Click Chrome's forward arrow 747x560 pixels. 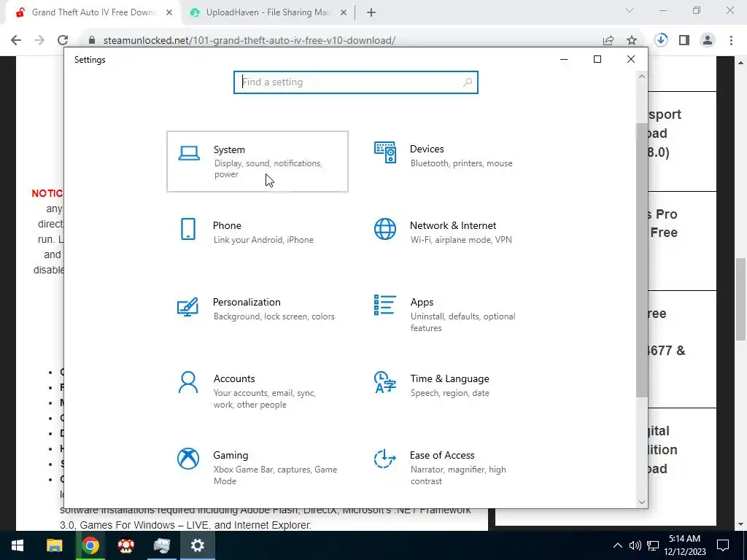pos(39,40)
